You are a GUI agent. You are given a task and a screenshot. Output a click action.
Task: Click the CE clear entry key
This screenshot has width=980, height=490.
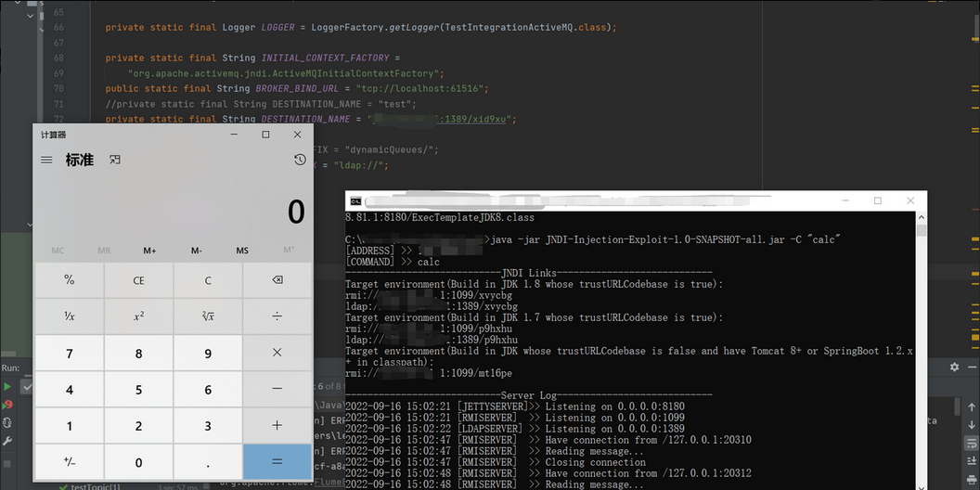(x=139, y=280)
